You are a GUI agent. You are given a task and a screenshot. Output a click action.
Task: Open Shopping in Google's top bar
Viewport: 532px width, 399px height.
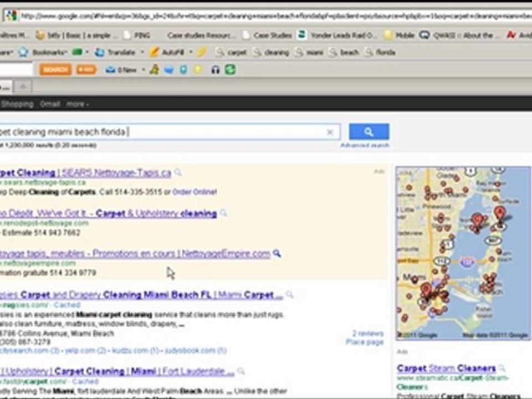pyautogui.click(x=17, y=104)
